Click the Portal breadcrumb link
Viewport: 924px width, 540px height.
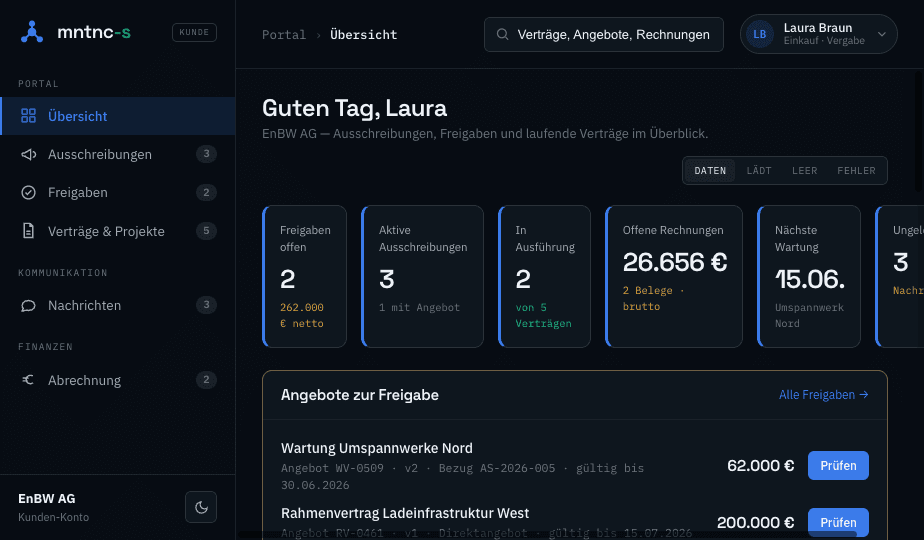pos(284,34)
